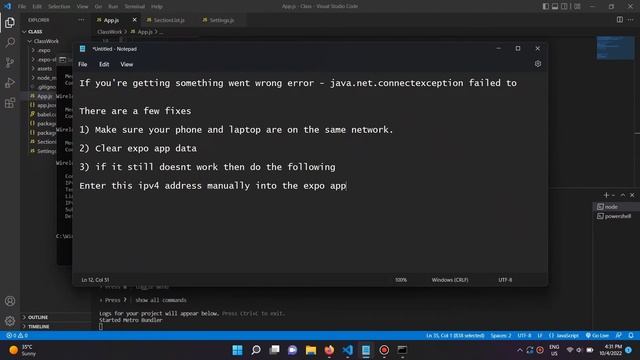Open taskbar clock and date
Screen dimensions: 640x360
(610, 350)
